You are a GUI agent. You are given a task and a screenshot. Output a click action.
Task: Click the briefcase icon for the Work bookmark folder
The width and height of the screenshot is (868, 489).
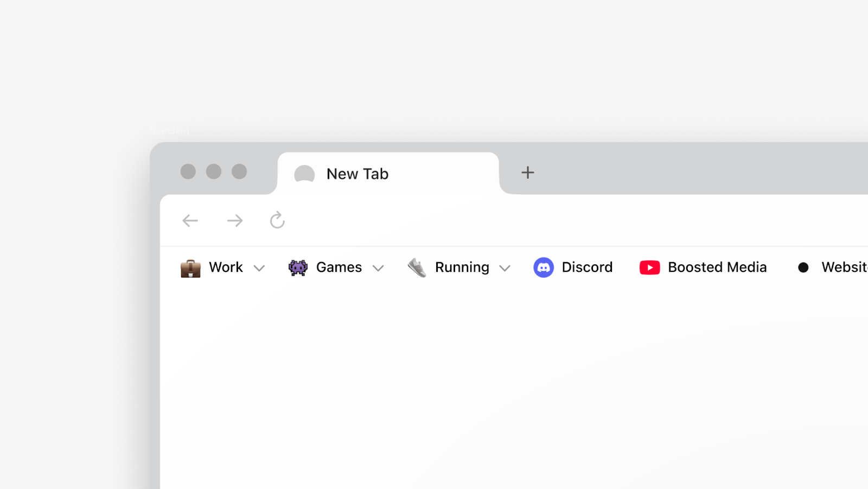pos(189,267)
